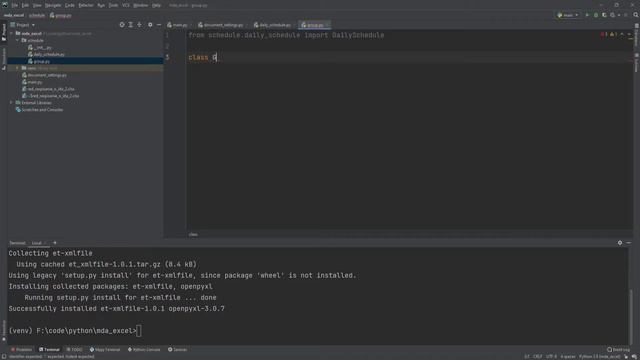Click the previous highlighted error arrow
This screenshot has width=640, height=360.
(x=622, y=35)
